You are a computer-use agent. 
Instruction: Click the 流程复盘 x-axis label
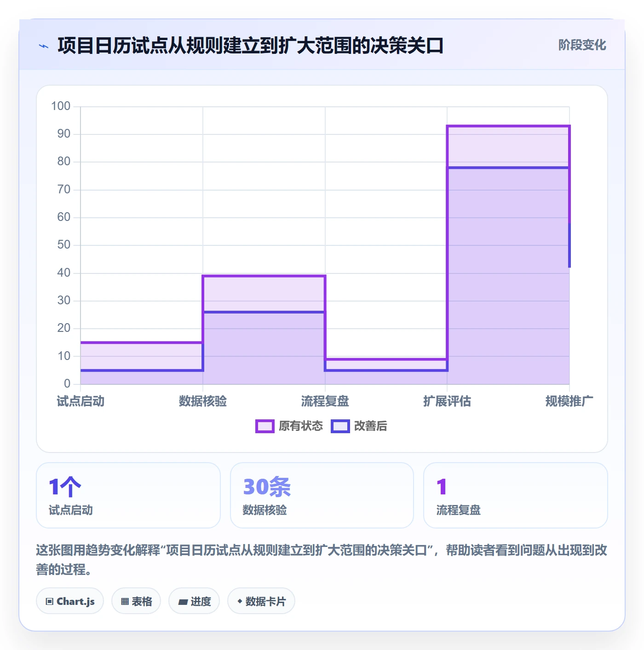click(x=325, y=401)
